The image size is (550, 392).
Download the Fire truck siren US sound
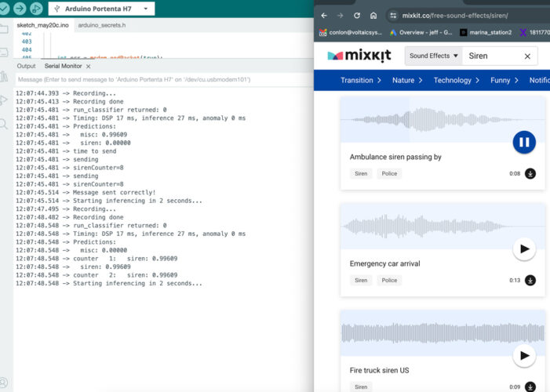(x=530, y=387)
